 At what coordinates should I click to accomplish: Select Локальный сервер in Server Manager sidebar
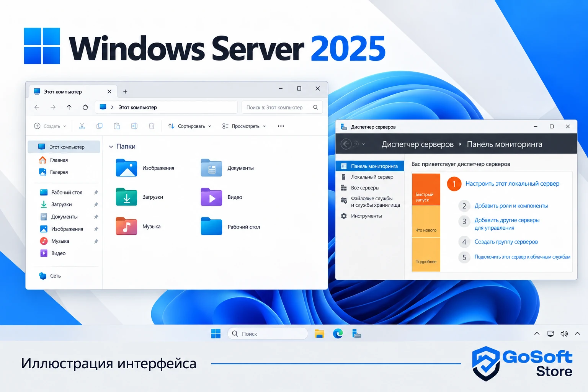click(370, 177)
